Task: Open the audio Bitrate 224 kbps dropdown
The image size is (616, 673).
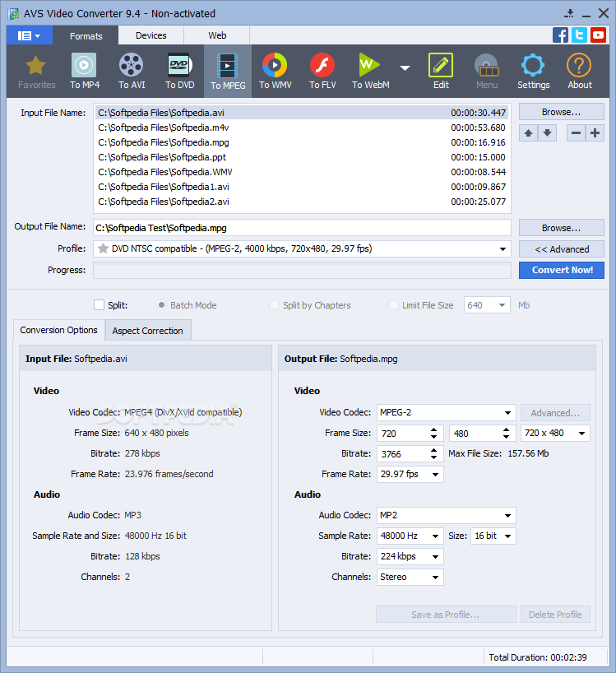Action: [x=410, y=556]
